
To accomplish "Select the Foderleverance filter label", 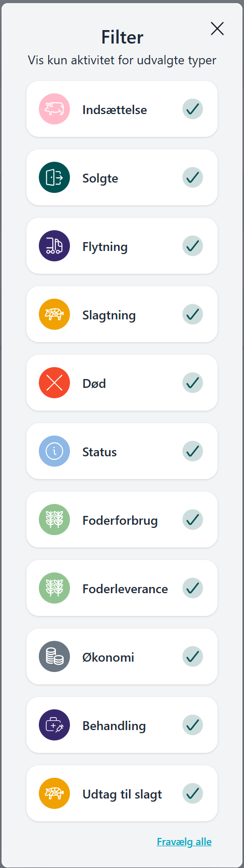I will point(125,589).
